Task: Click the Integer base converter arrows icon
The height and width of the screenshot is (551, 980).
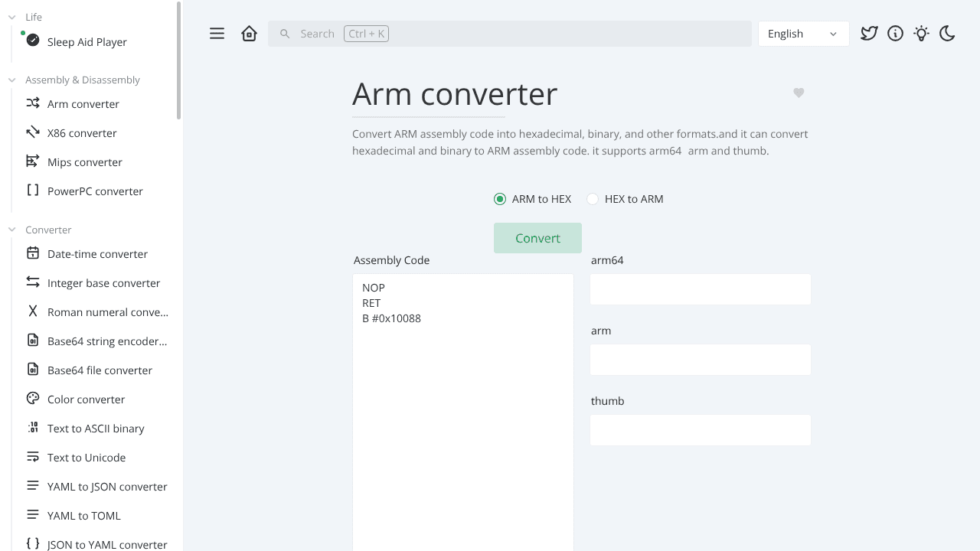Action: coord(33,282)
